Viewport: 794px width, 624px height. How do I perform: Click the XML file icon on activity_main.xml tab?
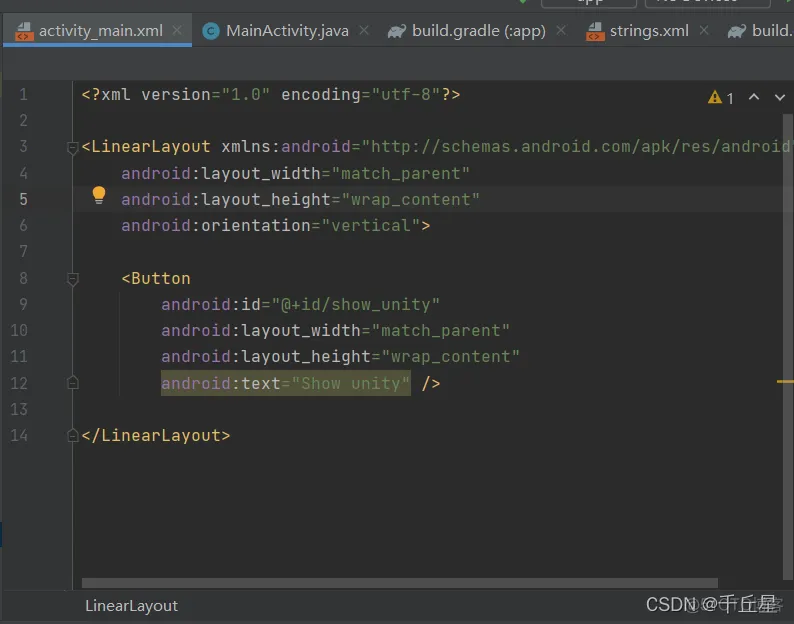(x=24, y=31)
